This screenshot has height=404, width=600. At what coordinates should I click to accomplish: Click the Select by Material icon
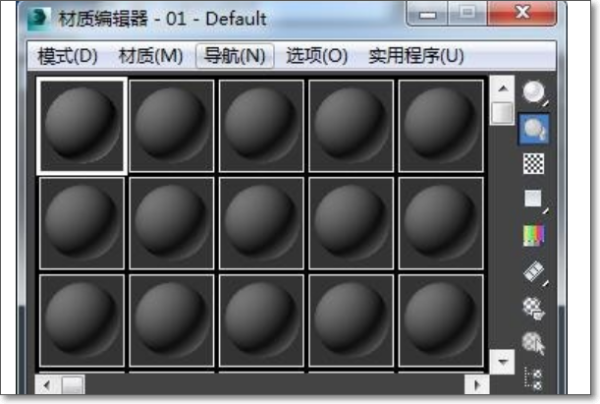point(534,343)
